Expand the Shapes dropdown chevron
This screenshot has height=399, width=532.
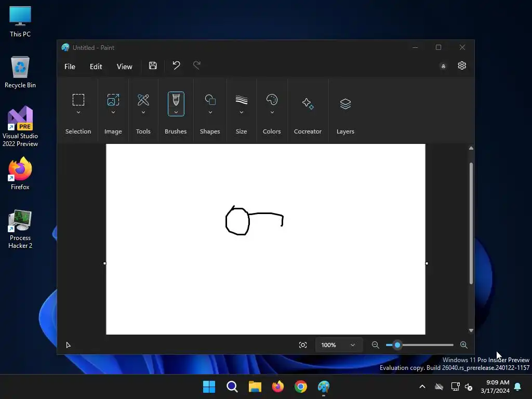pos(210,112)
